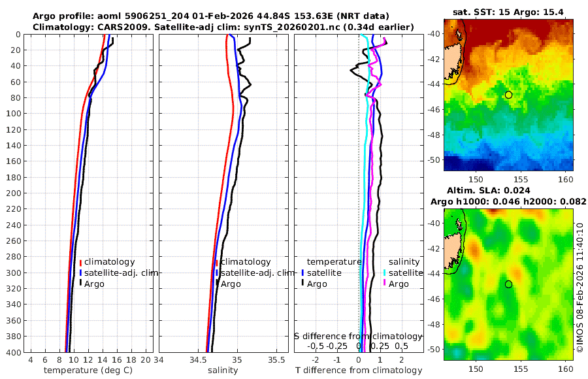Click the 'salinity' x-axis label
This screenshot has width=588, height=379.
(x=223, y=371)
